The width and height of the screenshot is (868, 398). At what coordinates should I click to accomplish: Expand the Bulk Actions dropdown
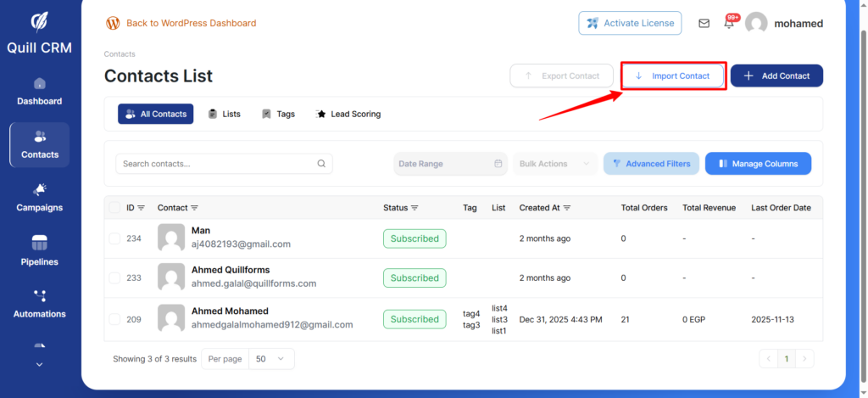click(555, 164)
